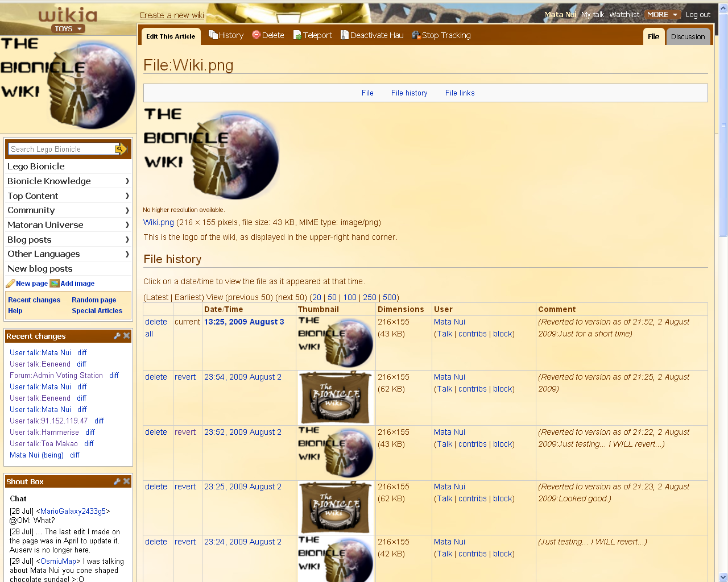Open OsmiuMap chat user link
Viewport: 728px width, 582px height.
point(58,562)
